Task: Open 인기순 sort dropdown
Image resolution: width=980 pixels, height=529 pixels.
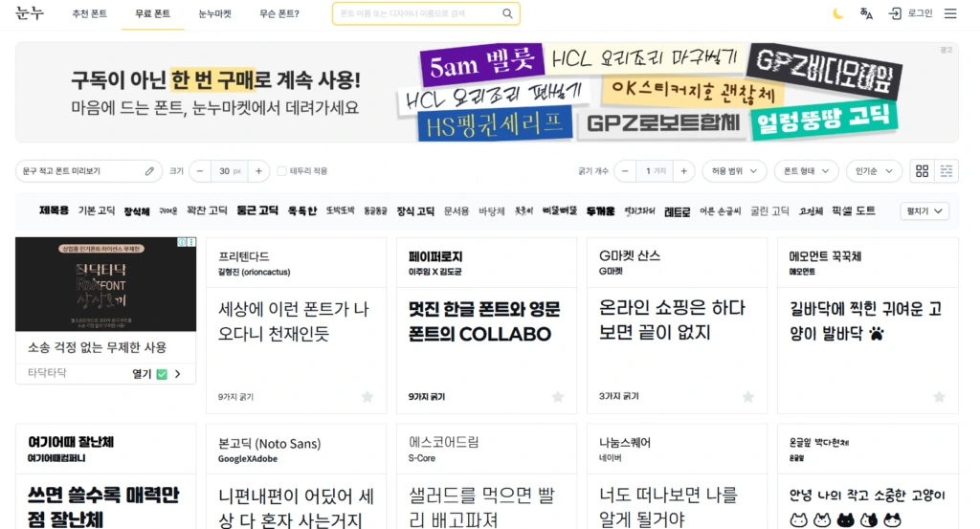Action: (x=874, y=171)
